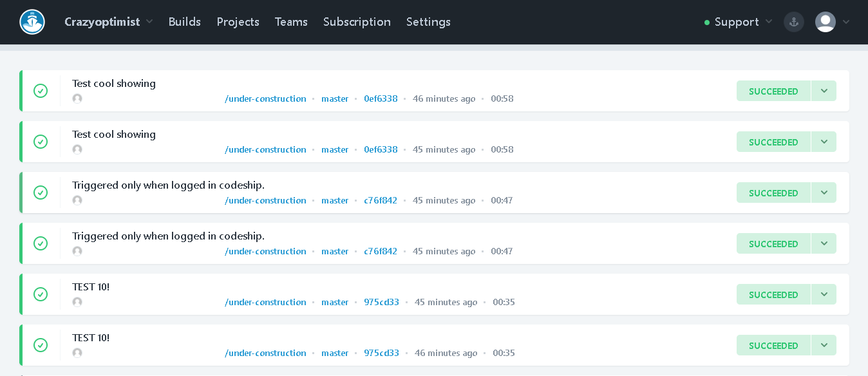Click the /under-construction link on the 0ef6338 build from 46 minutes ago
This screenshot has width=868, height=376.
[x=265, y=99]
